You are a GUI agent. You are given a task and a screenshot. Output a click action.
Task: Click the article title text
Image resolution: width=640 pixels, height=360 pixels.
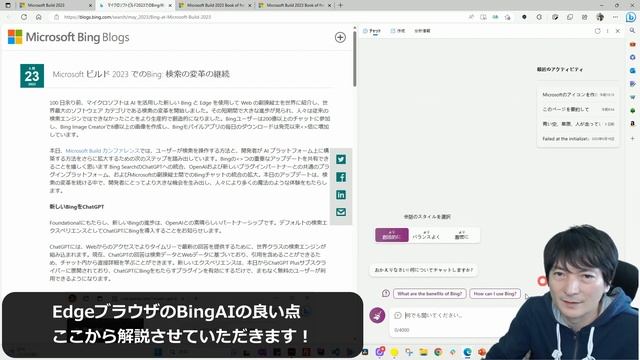coord(141,74)
